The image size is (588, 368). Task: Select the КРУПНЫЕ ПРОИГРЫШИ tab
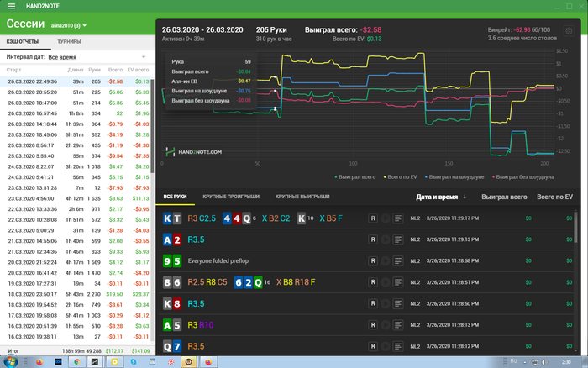coord(231,197)
